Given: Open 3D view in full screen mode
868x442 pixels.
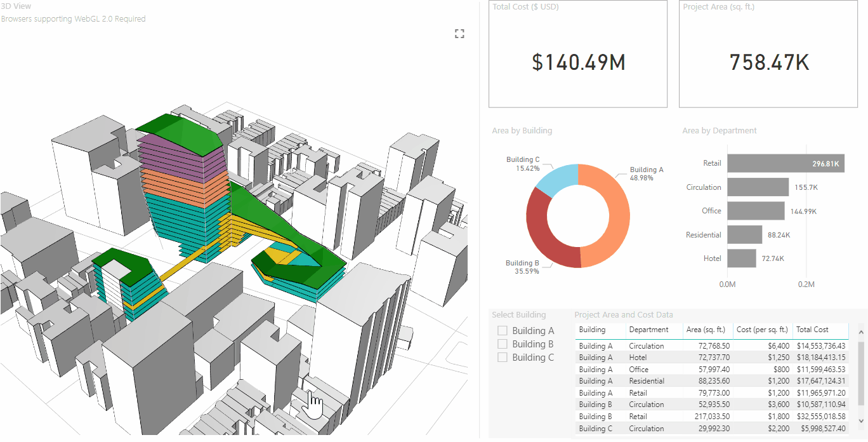Looking at the screenshot, I should click(460, 34).
